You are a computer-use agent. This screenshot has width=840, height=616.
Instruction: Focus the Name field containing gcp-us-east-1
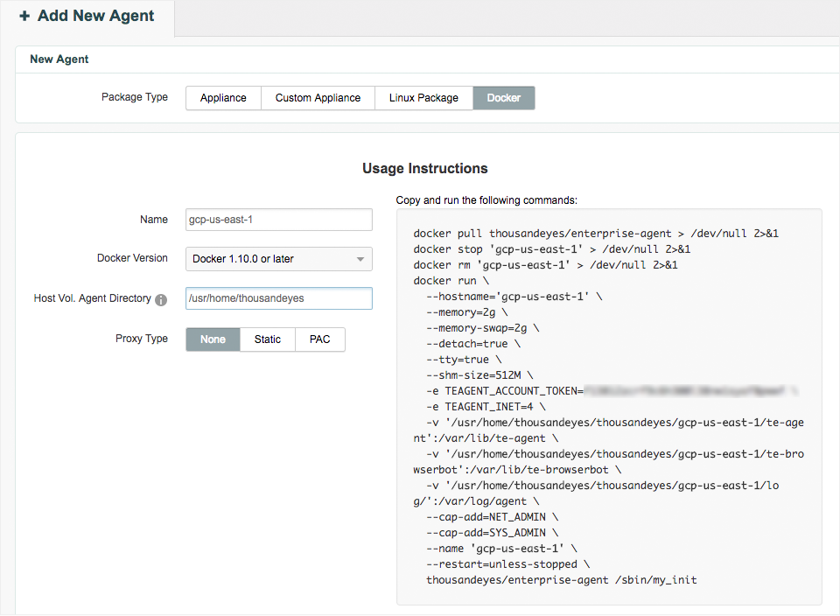tap(279, 220)
